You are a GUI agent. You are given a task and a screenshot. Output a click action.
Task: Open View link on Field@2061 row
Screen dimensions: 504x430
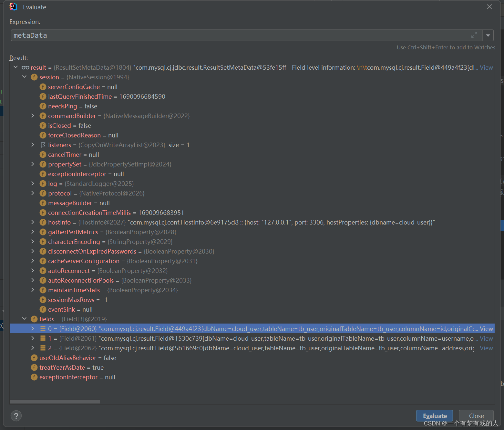pyautogui.click(x=486, y=338)
